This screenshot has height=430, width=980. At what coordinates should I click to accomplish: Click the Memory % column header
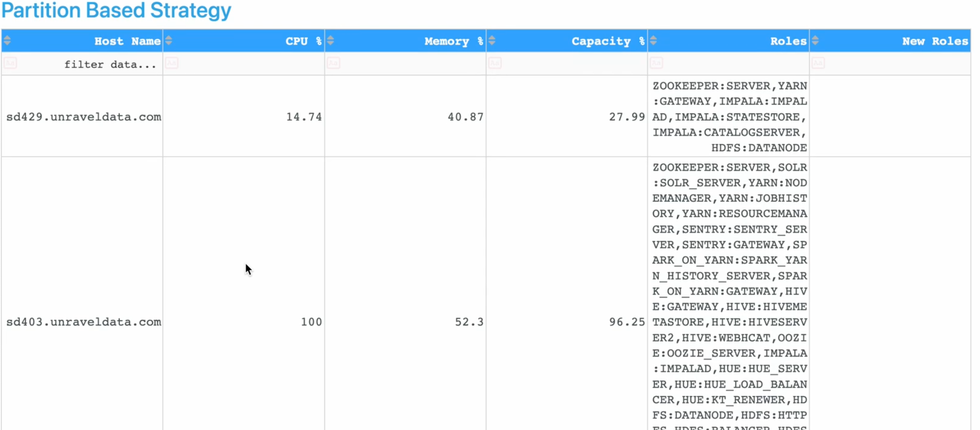pyautogui.click(x=406, y=41)
